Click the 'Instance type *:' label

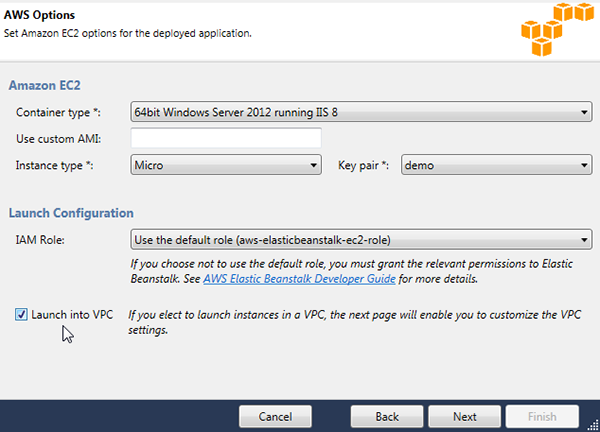pyautogui.click(x=55, y=165)
